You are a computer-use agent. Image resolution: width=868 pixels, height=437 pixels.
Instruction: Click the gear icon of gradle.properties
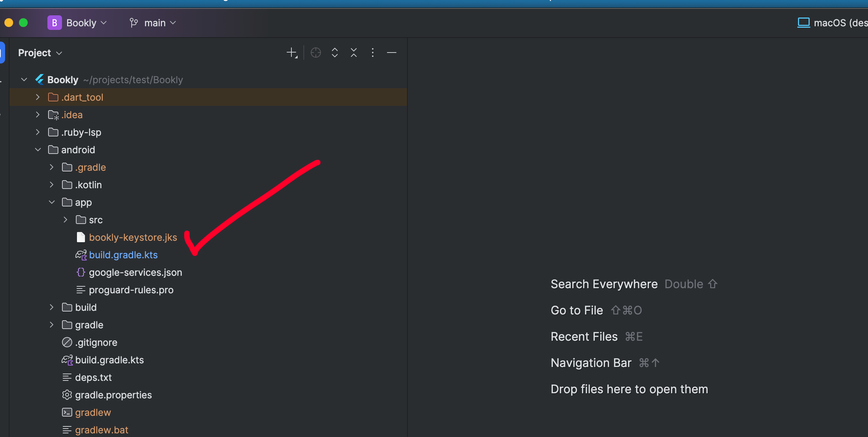67,395
